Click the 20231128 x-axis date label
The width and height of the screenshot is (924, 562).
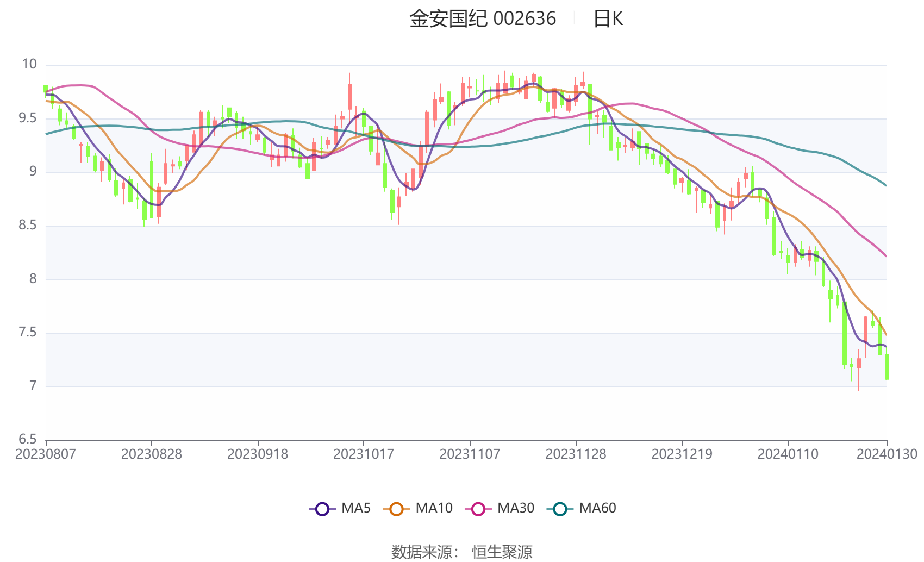point(576,454)
